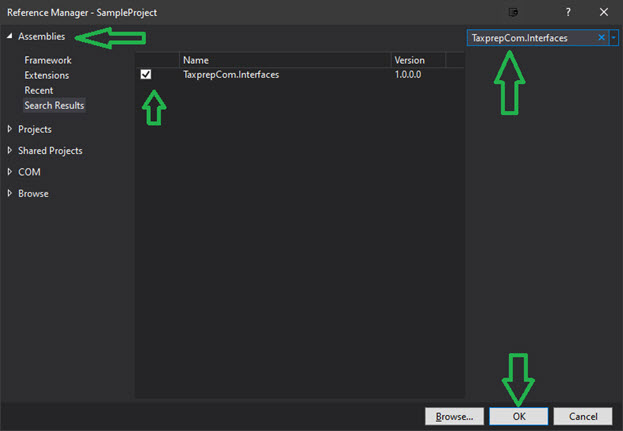Click the Browse... button

pyautogui.click(x=455, y=416)
